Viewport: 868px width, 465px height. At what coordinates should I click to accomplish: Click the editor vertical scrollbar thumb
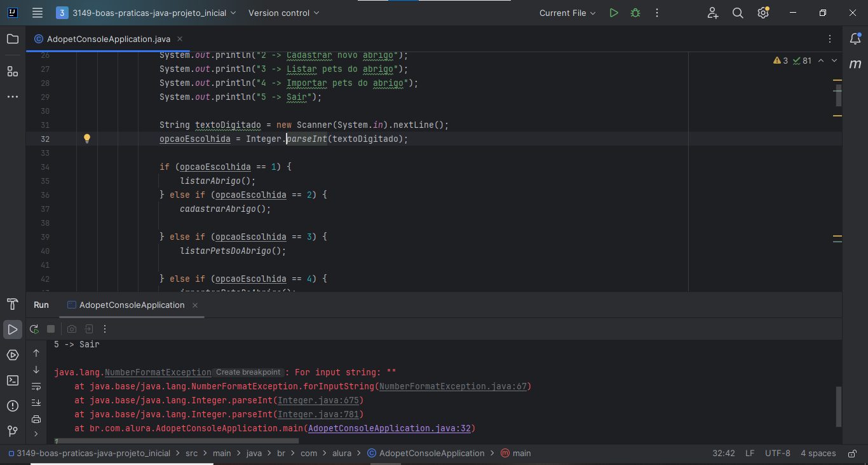[x=839, y=95]
